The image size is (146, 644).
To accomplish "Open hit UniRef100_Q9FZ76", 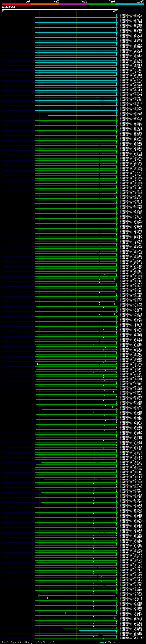I will tap(131, 20).
